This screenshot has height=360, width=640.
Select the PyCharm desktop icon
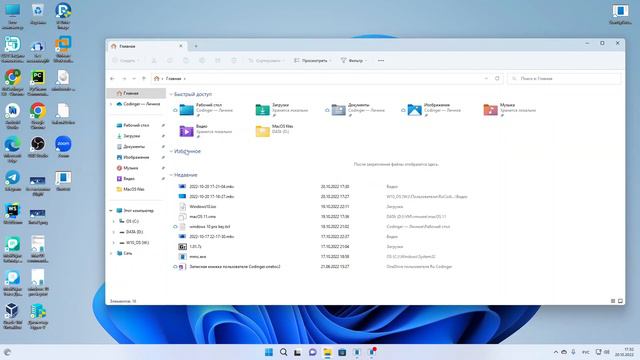38,83
